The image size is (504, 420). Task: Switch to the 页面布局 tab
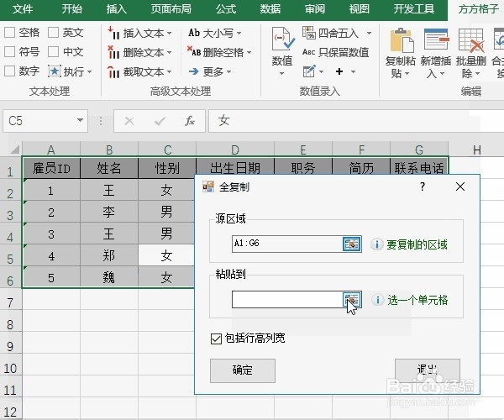(171, 8)
